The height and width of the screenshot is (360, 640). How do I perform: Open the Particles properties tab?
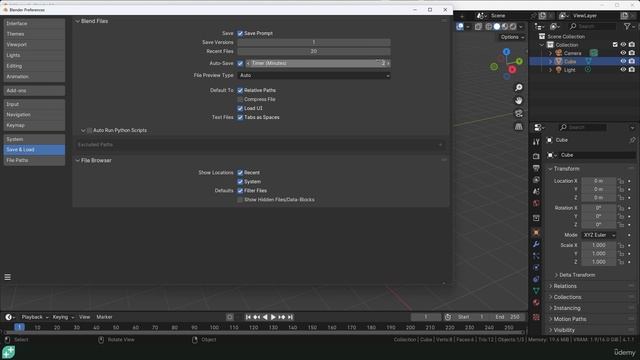(x=536, y=256)
